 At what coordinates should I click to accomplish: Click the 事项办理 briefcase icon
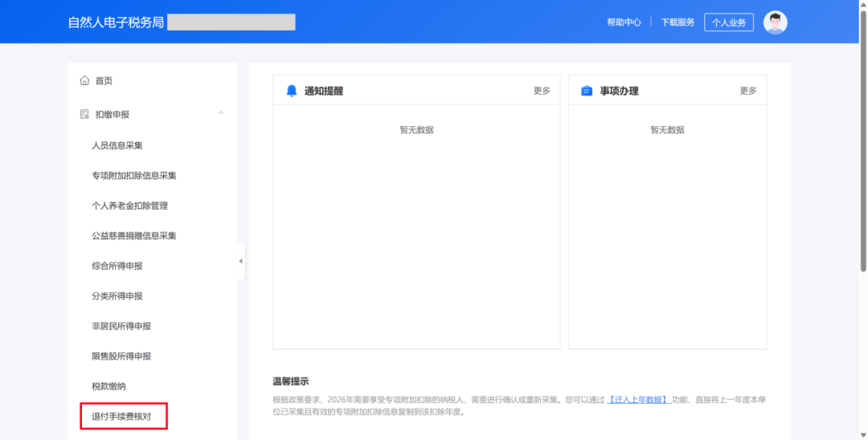[587, 92]
